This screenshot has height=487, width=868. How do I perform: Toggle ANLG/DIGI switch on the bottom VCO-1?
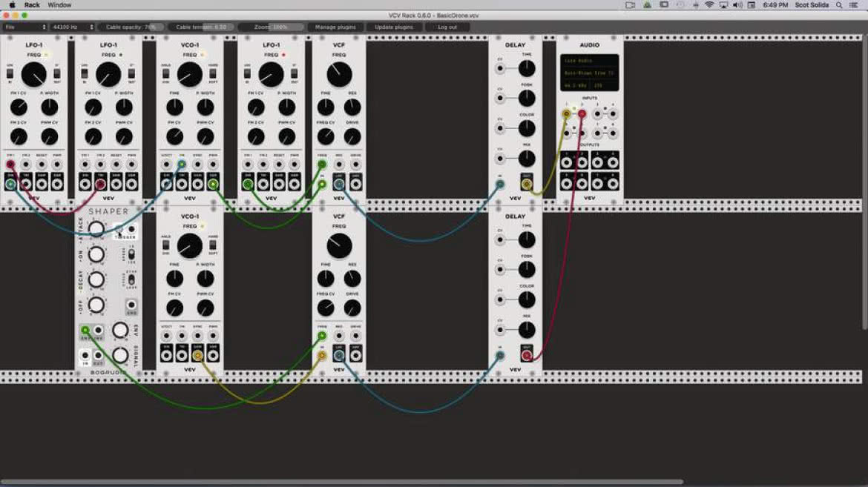coord(165,245)
